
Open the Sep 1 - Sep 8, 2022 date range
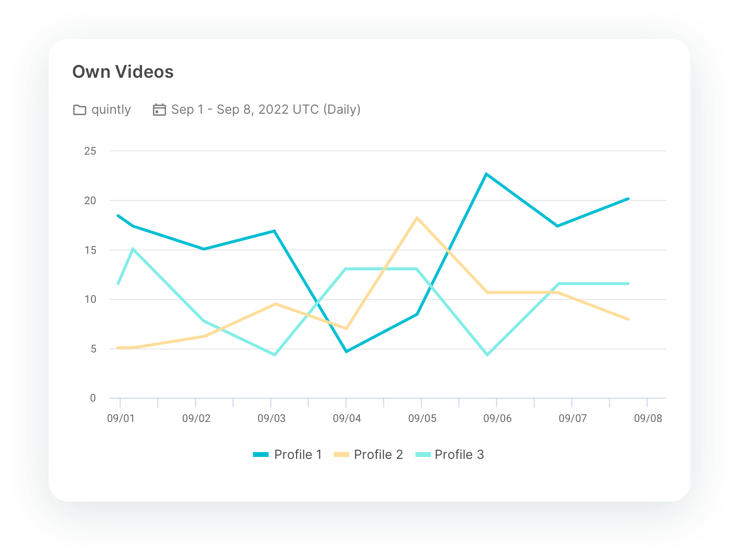tap(266, 109)
